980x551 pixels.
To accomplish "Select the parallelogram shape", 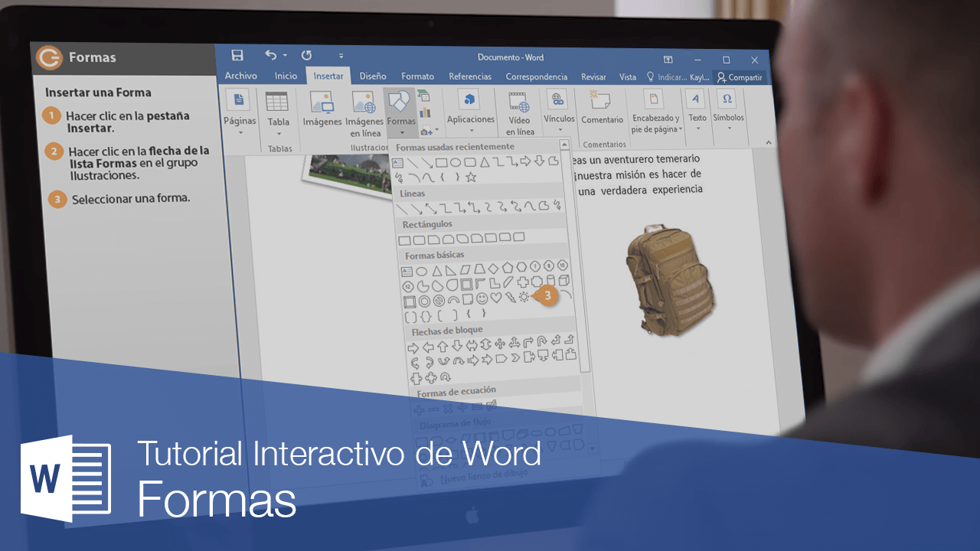I will click(x=464, y=269).
